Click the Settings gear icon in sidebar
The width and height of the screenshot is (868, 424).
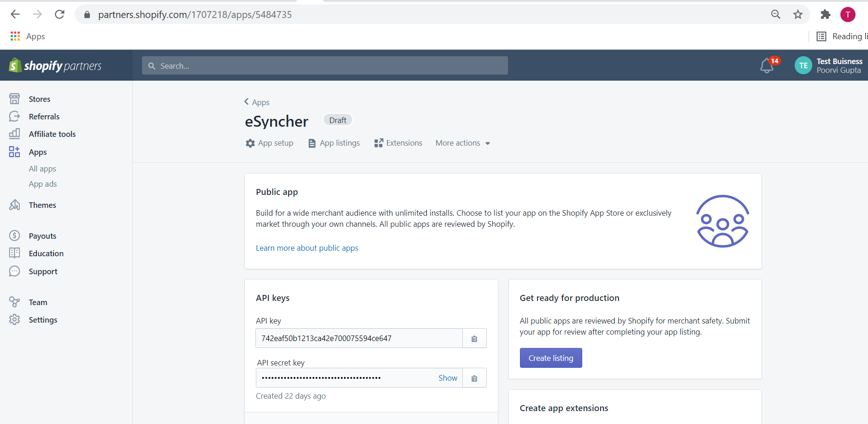coord(15,319)
